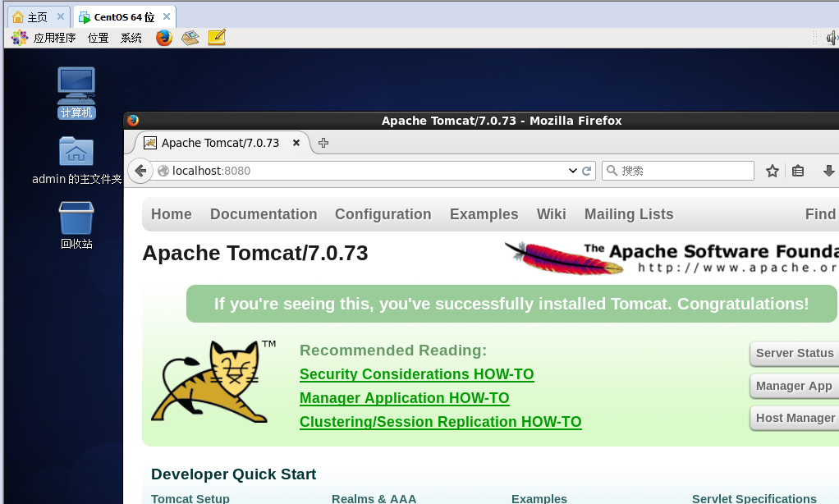Click the Find link in the nav bar
The image size is (839, 504).
(821, 214)
